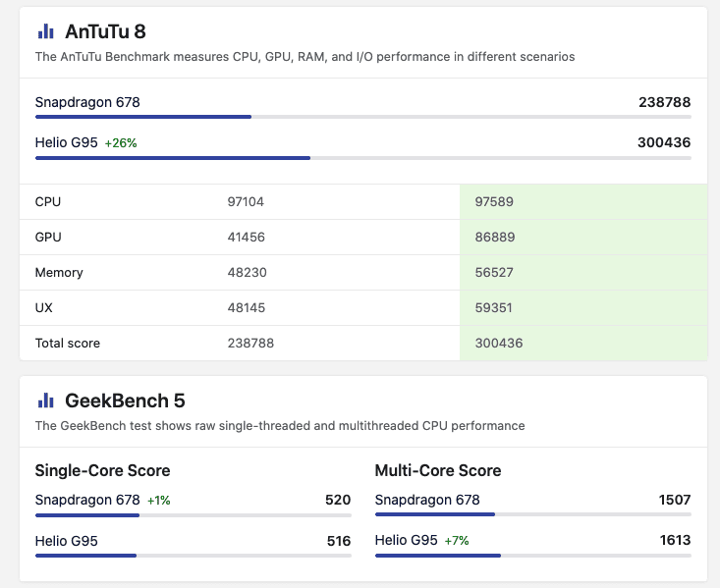Click the AnTuTu total score 300436
This screenshot has height=588, width=720.
[x=663, y=142]
